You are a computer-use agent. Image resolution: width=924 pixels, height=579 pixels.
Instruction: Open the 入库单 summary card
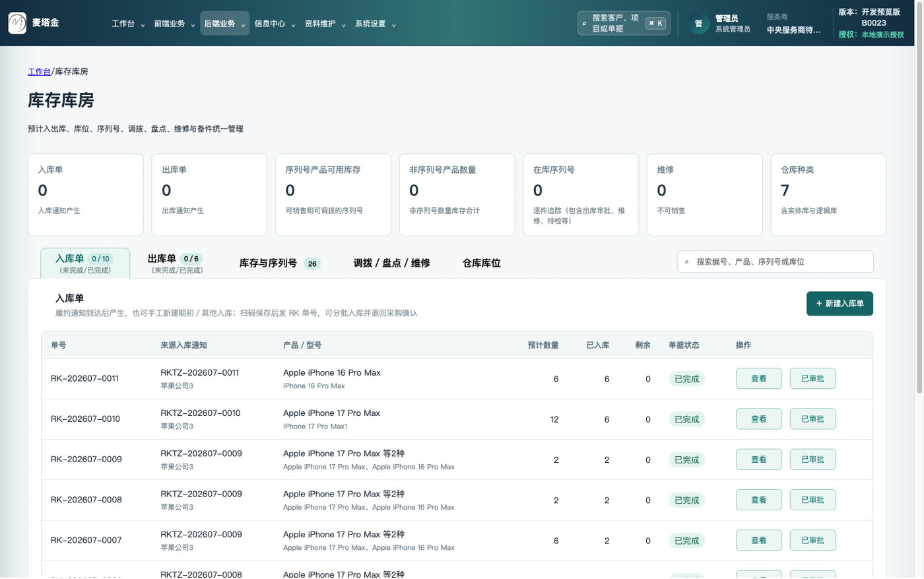pyautogui.click(x=86, y=195)
